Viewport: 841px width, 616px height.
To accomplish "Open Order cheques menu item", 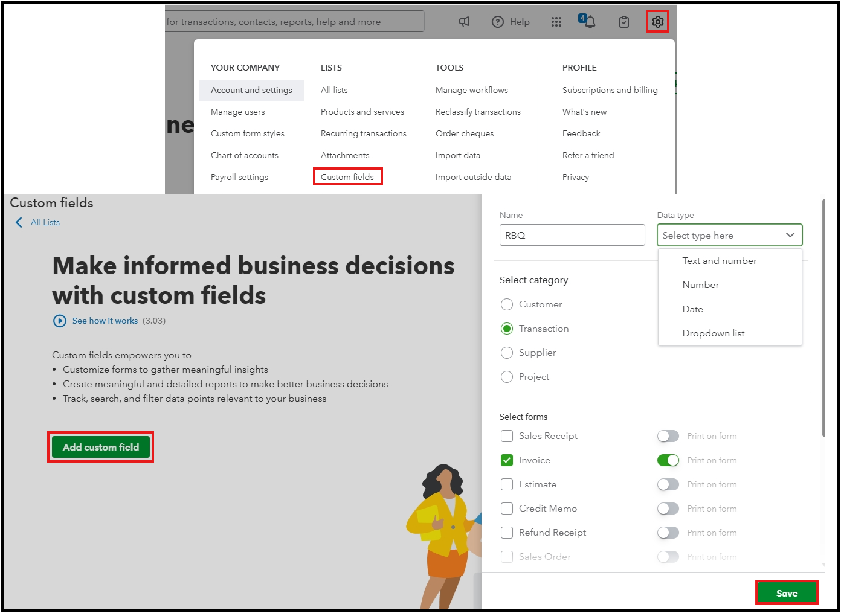I will click(465, 133).
